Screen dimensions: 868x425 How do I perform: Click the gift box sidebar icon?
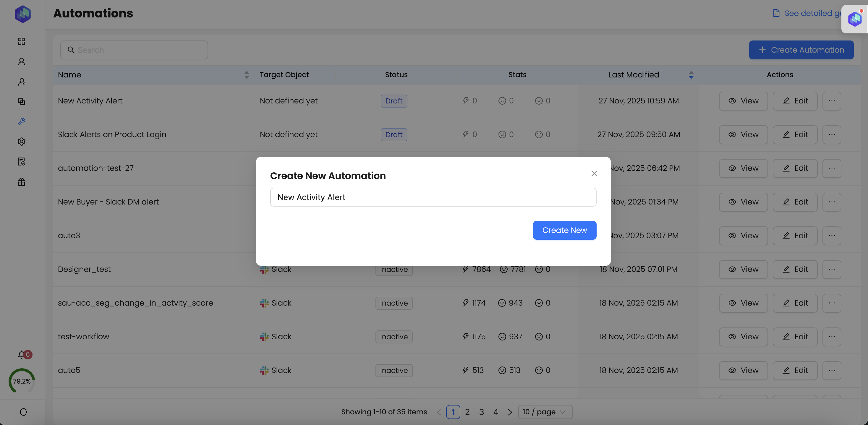click(x=22, y=182)
